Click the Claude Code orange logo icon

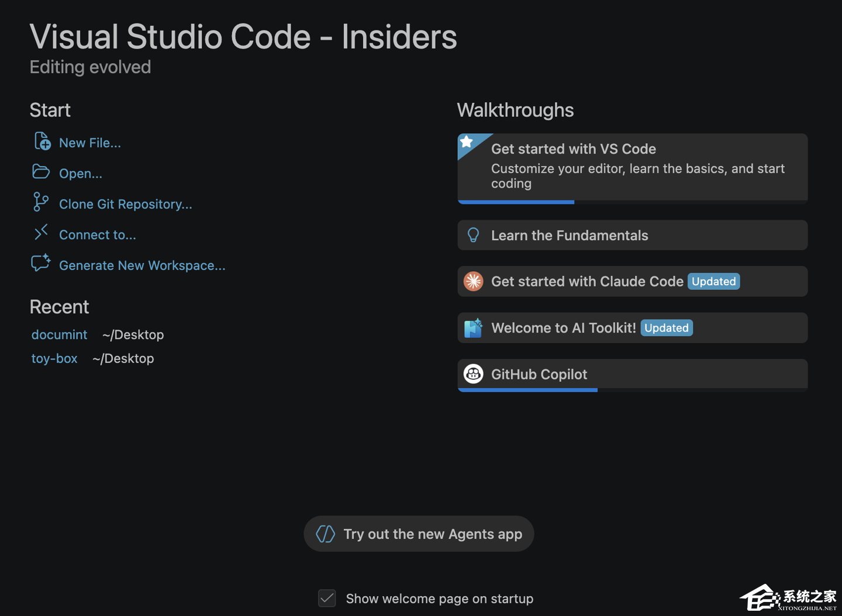coord(473,281)
